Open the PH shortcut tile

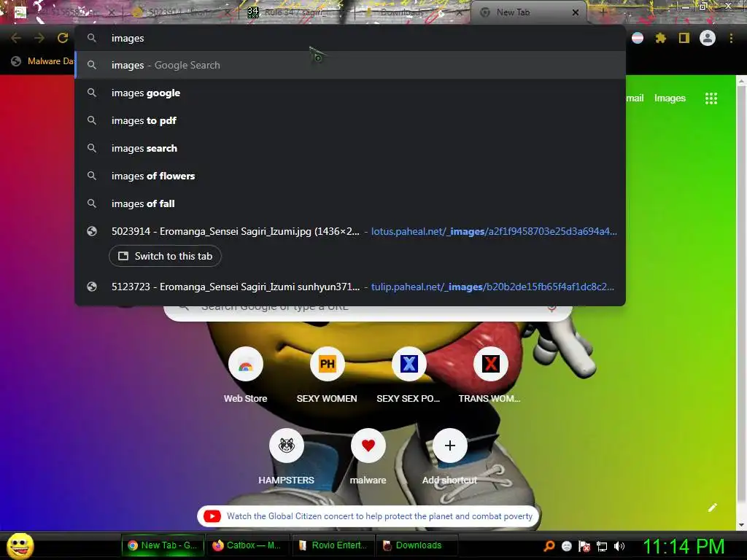(x=328, y=365)
